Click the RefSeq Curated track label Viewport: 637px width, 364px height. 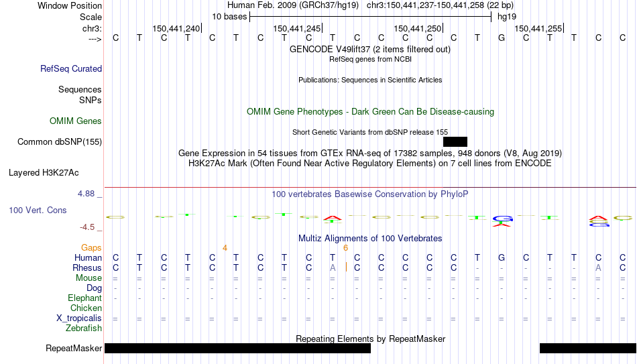[71, 68]
